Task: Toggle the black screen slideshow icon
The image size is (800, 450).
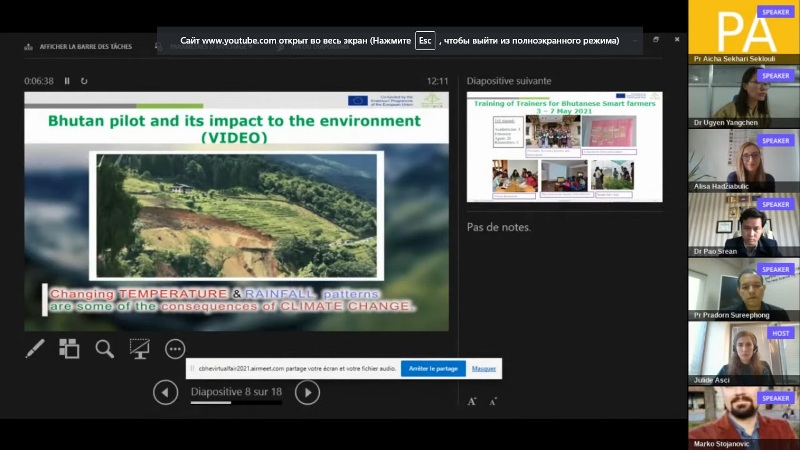Action: coord(139,349)
